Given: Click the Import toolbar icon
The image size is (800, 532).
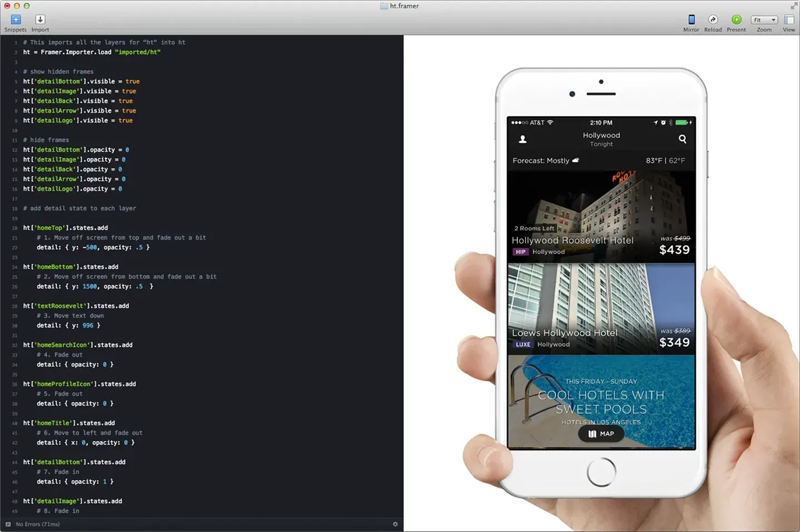Looking at the screenshot, I should click(40, 20).
